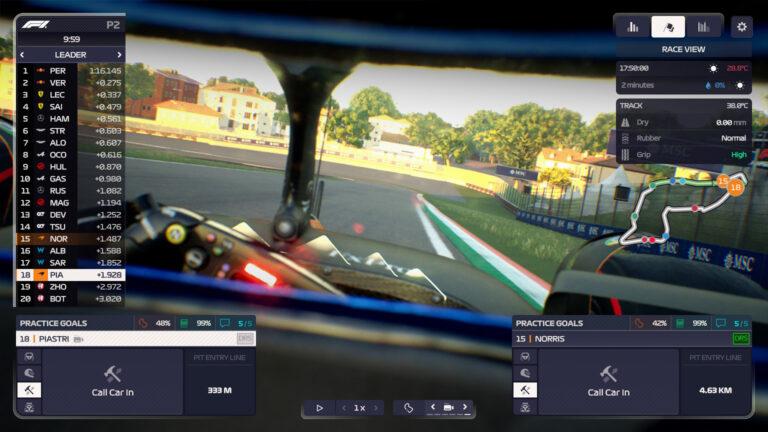Select OCO row in timing tower

[71, 155]
